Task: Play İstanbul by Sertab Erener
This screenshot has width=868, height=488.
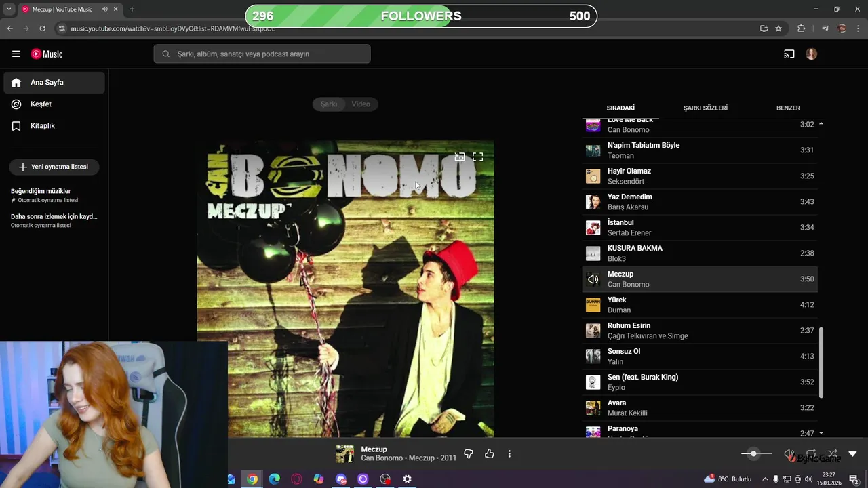Action: tap(700, 228)
